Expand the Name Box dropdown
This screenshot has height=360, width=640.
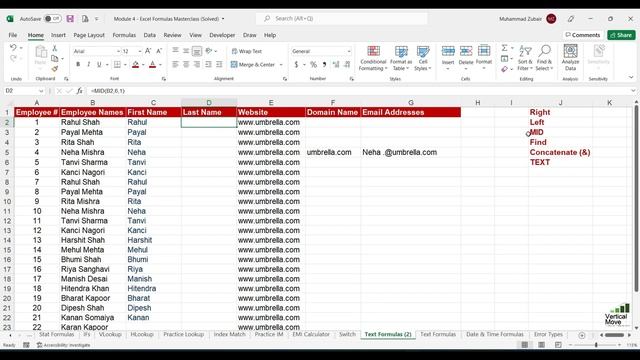[x=41, y=91]
